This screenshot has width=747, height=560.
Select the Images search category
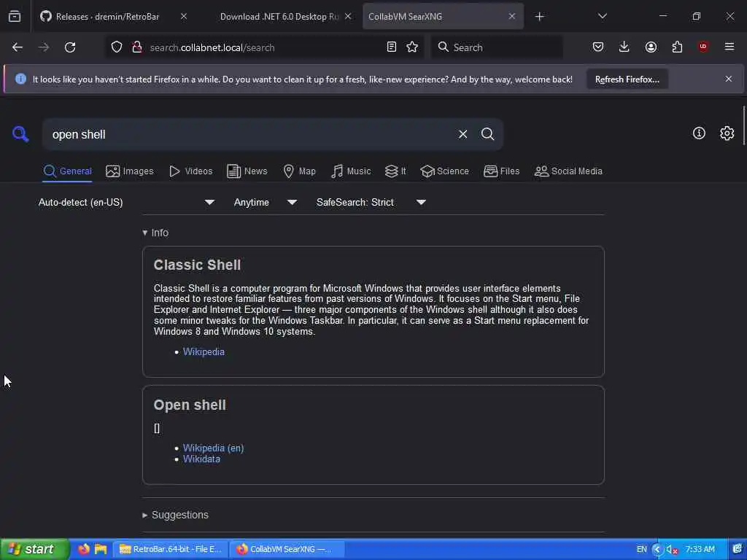130,171
